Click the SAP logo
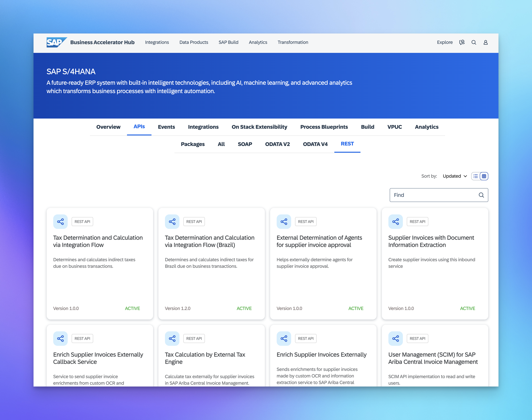The image size is (532, 420). click(57, 42)
